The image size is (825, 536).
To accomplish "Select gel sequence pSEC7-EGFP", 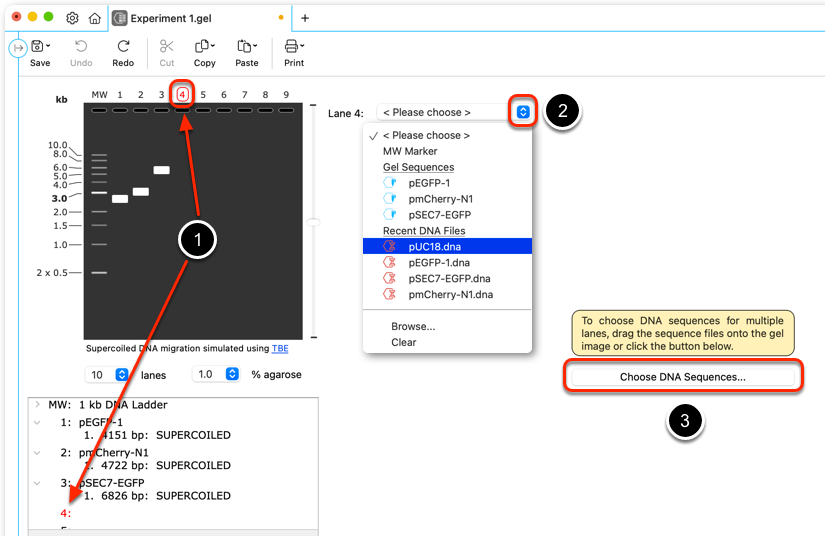I will pyautogui.click(x=447, y=215).
